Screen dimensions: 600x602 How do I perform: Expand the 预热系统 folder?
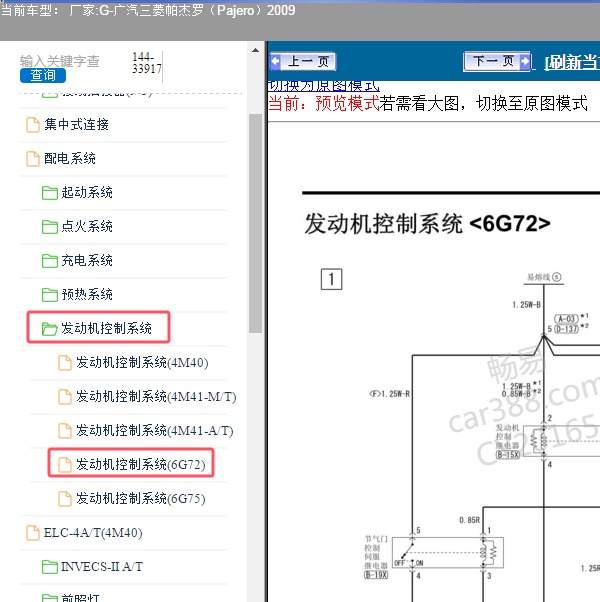click(x=87, y=294)
